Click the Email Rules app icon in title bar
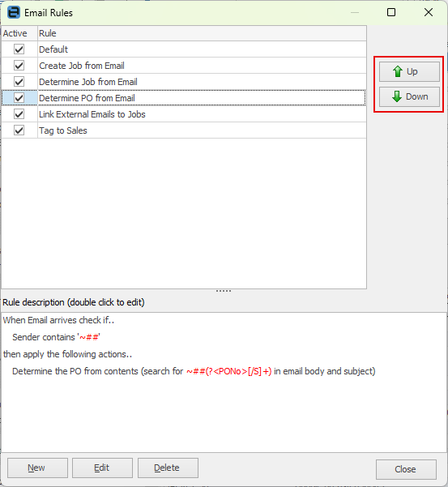The image size is (448, 487). click(x=14, y=13)
